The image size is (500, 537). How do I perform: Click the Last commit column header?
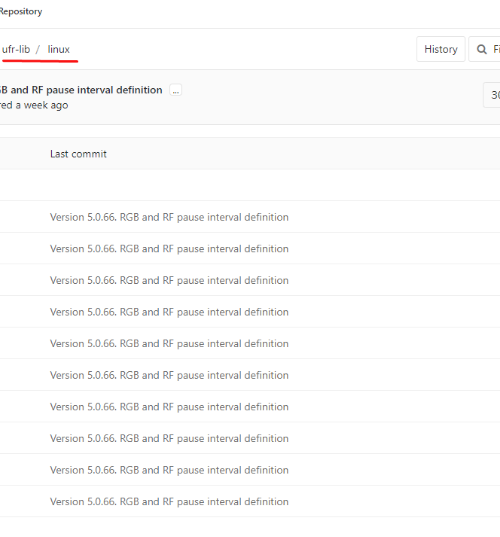pyautogui.click(x=78, y=154)
